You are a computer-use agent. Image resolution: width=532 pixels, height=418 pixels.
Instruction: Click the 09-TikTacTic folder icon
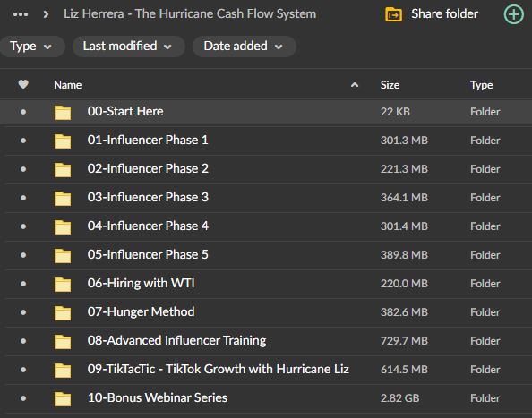click(x=63, y=370)
